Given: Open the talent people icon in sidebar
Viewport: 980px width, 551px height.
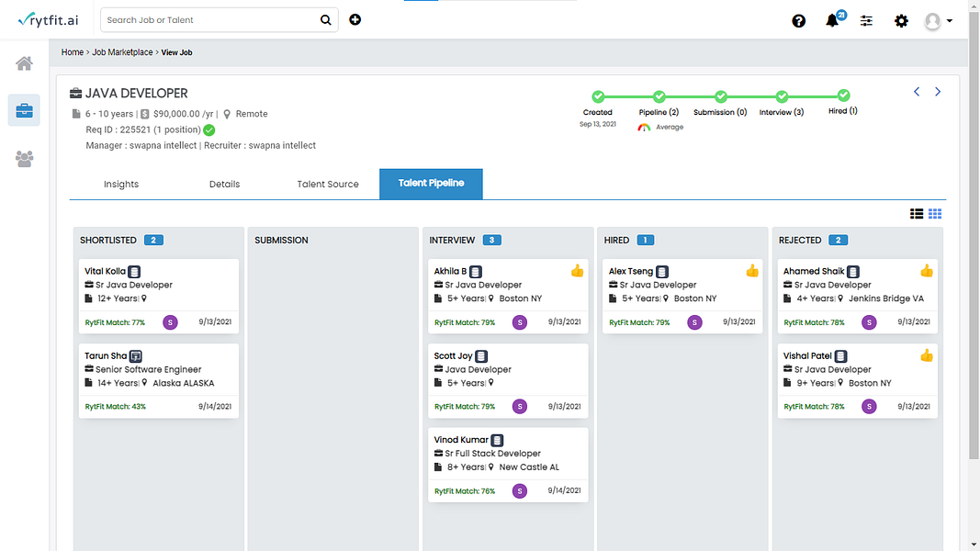Looking at the screenshot, I should pos(25,159).
